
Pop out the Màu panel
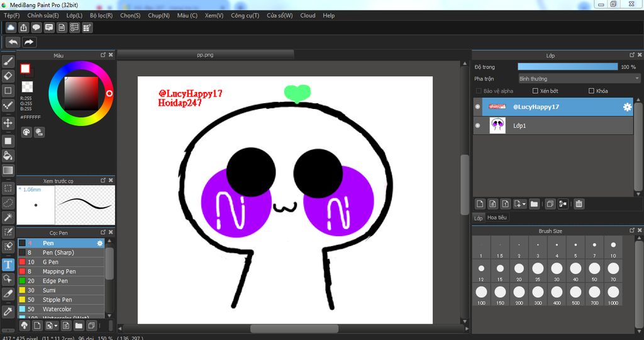[103, 55]
